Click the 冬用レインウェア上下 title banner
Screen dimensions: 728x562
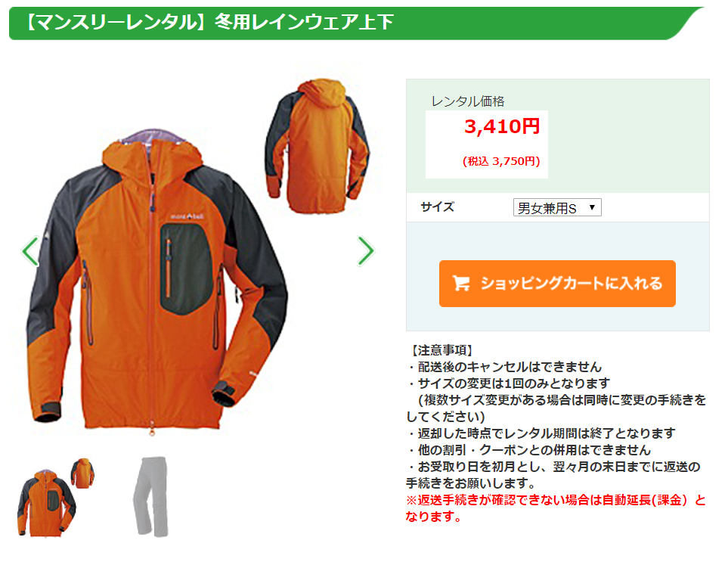point(304,22)
